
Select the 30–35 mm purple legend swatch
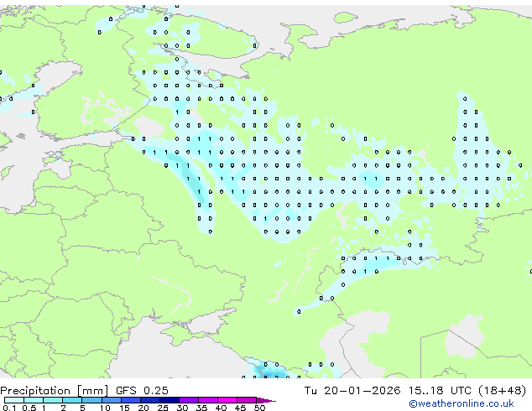click(x=188, y=400)
